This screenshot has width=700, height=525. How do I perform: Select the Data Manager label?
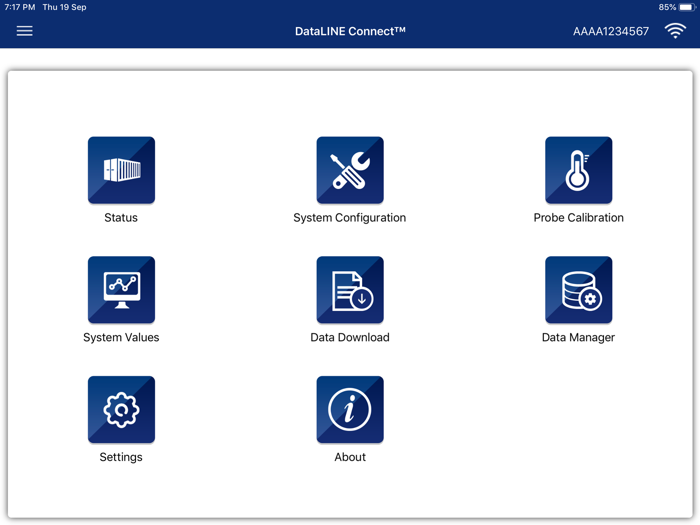[578, 338]
